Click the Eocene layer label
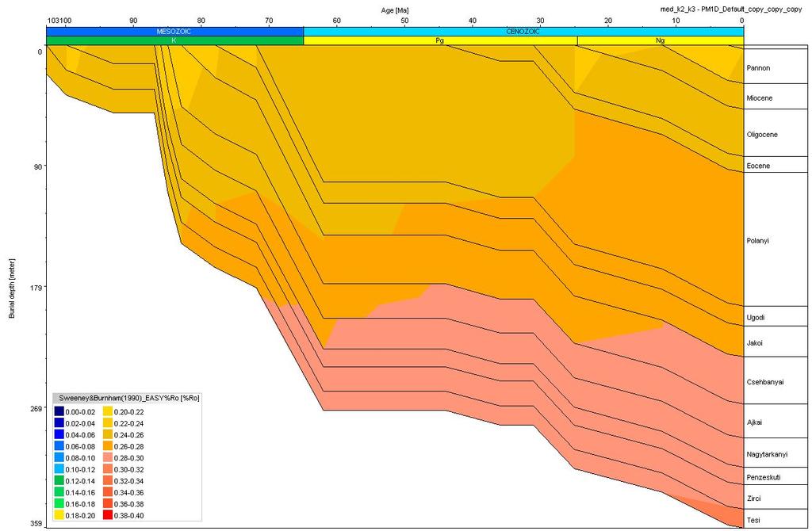 (758, 166)
